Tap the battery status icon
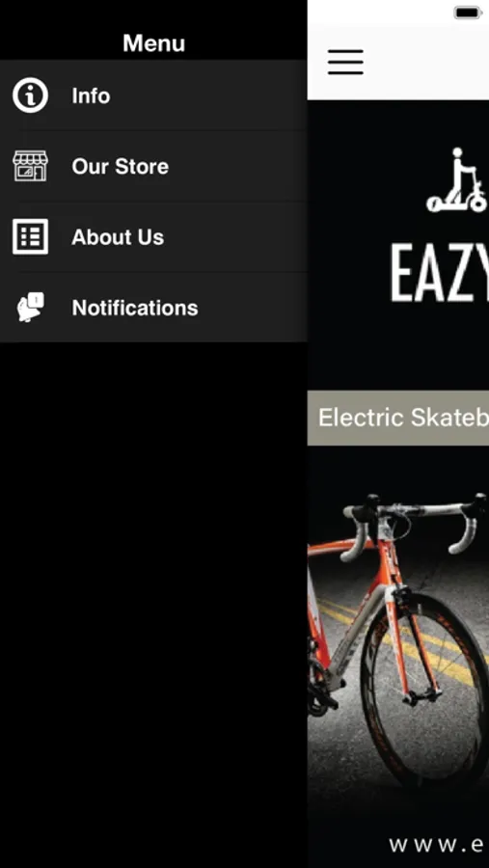Image resolution: width=489 pixels, height=868 pixels. (x=468, y=13)
